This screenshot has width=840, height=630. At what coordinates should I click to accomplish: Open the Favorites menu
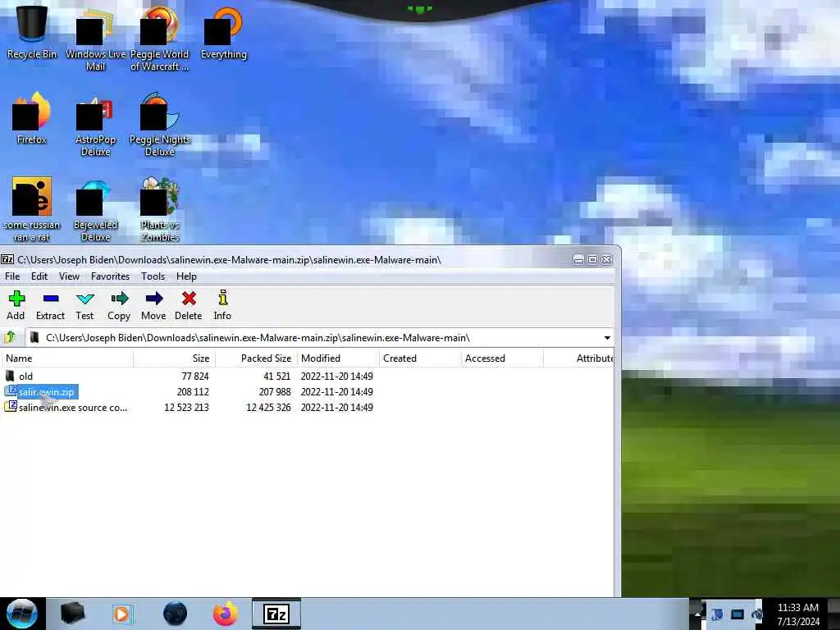click(x=111, y=276)
